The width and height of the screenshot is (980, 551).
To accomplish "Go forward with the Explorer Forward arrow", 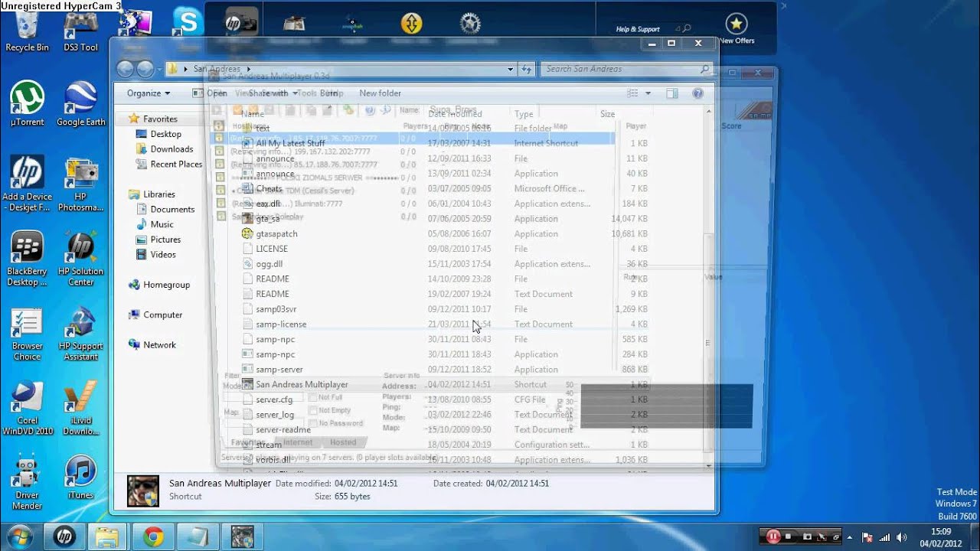I will pyautogui.click(x=145, y=69).
